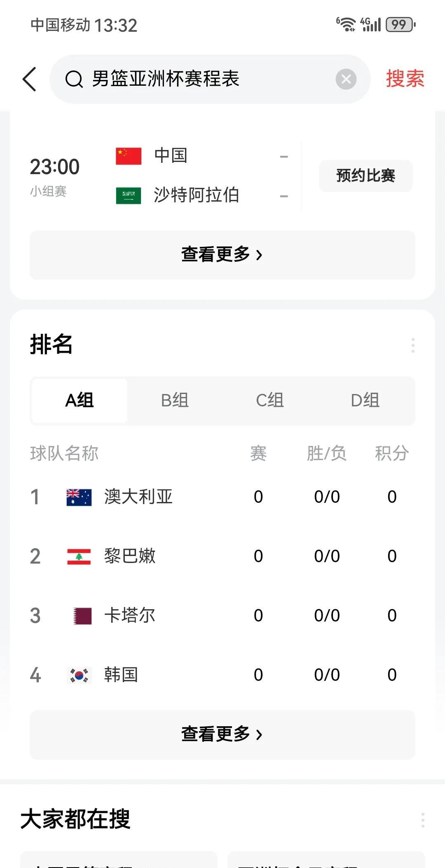Tap the China flag icon
The width and height of the screenshot is (445, 868).
(129, 156)
